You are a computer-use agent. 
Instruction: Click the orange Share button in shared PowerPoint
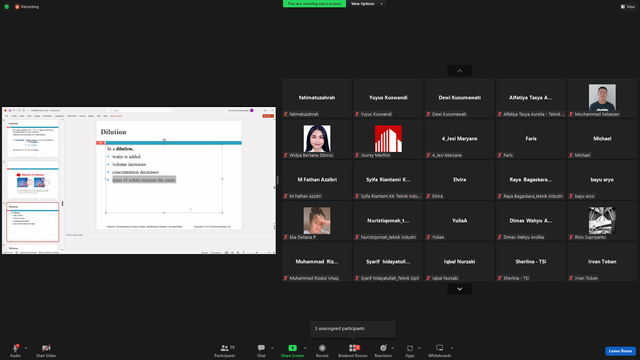(268, 116)
